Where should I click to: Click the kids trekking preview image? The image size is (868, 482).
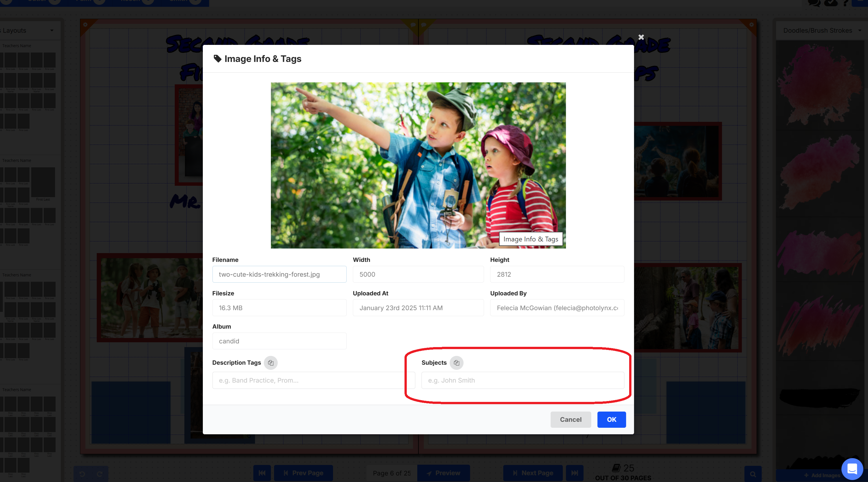[418, 165]
